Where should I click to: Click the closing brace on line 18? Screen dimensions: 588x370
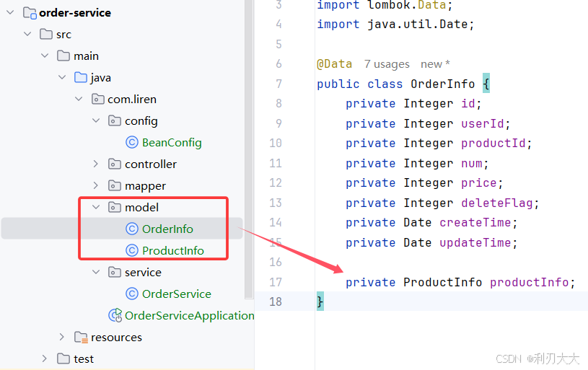tap(320, 301)
